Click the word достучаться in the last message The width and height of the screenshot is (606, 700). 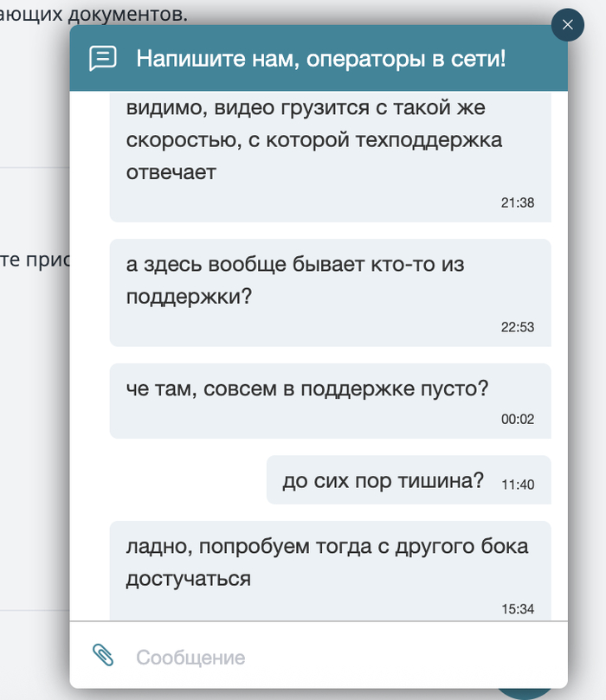coord(188,578)
